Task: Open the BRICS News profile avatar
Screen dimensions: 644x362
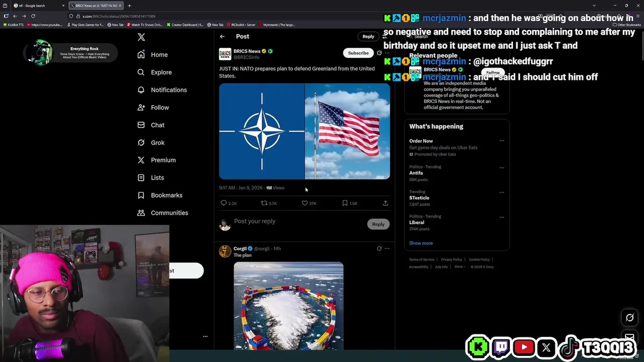Action: tap(225, 54)
